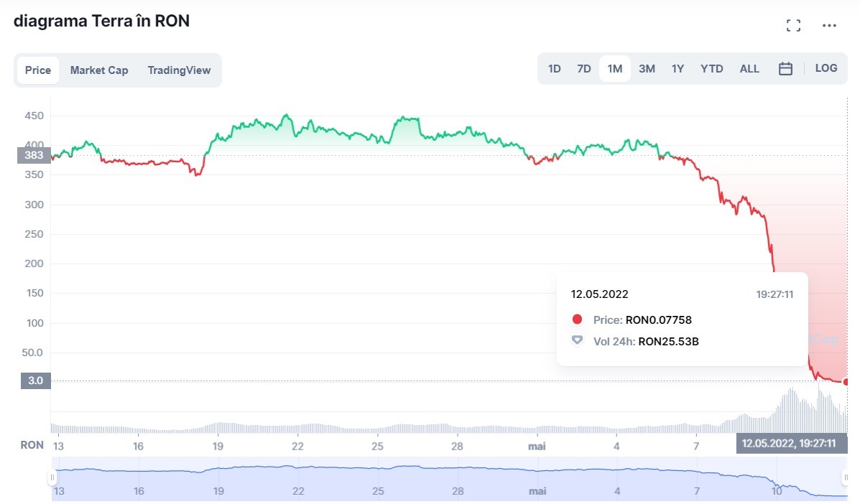Select the 3M time range
This screenshot has width=860, height=504.
[x=647, y=68]
